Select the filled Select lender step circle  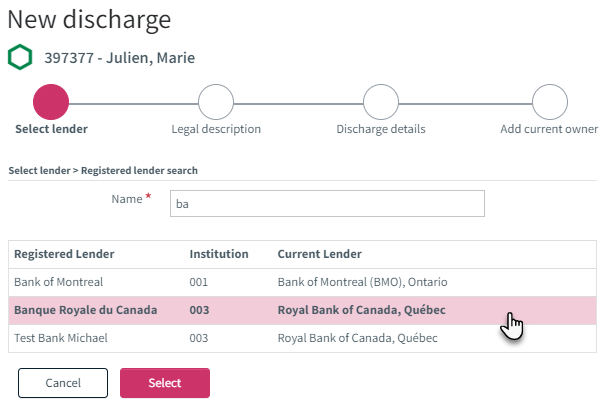(51, 102)
